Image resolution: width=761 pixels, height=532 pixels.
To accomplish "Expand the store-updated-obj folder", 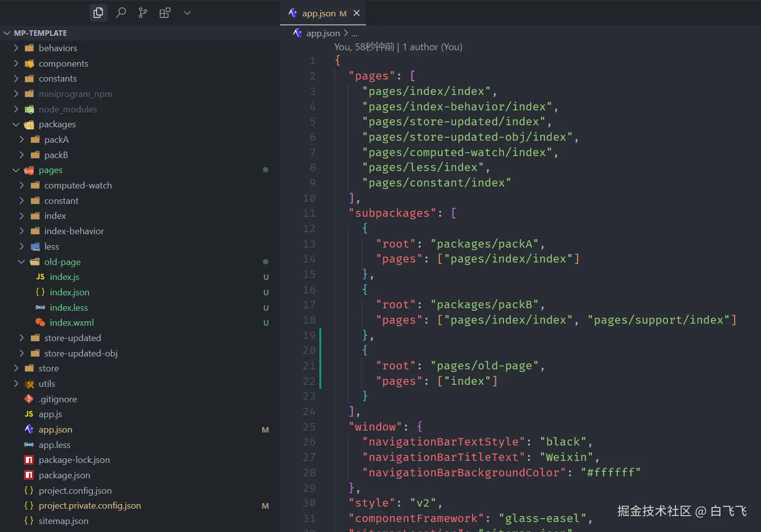I will pos(21,354).
